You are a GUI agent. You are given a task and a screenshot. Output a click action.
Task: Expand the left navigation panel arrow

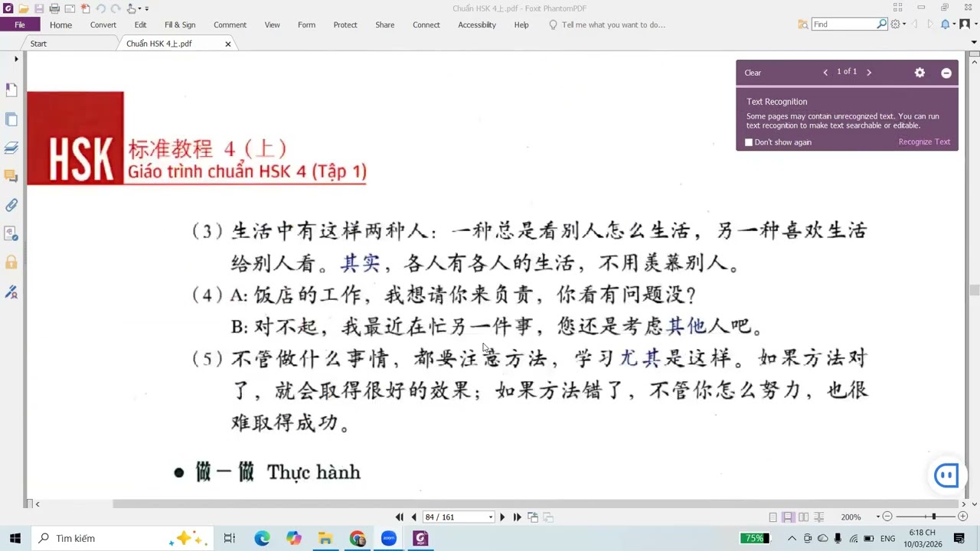click(x=16, y=59)
